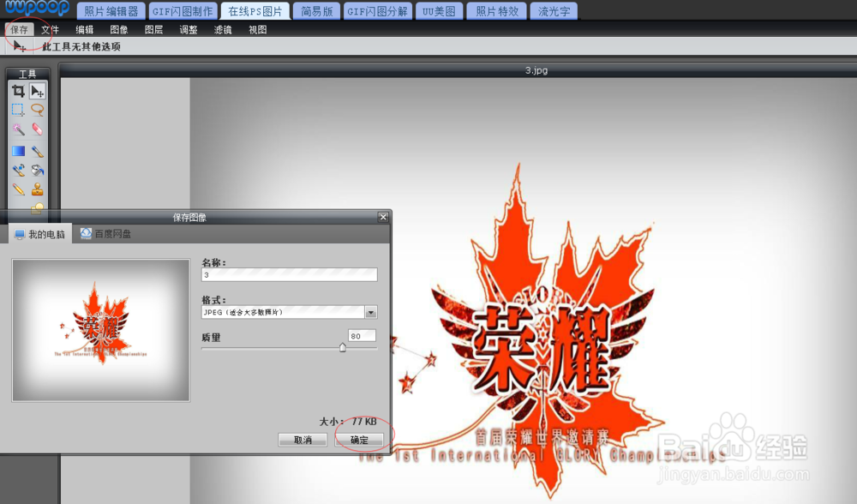Close the save image dialog
This screenshot has width=857, height=504.
(x=383, y=217)
